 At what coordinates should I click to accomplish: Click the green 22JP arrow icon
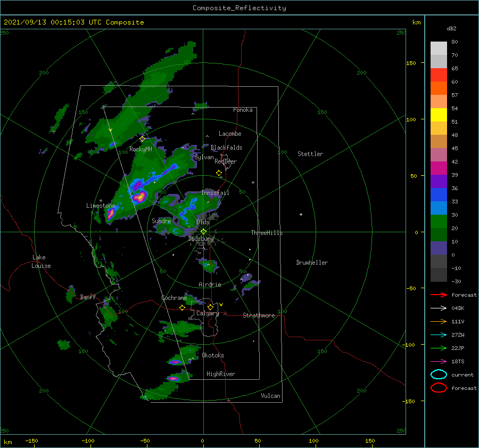coord(439,348)
